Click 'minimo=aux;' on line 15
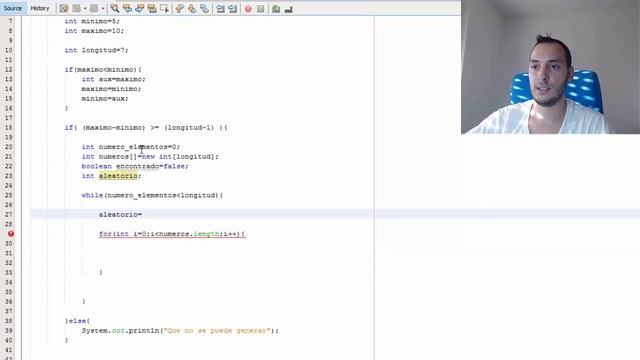 pos(105,99)
